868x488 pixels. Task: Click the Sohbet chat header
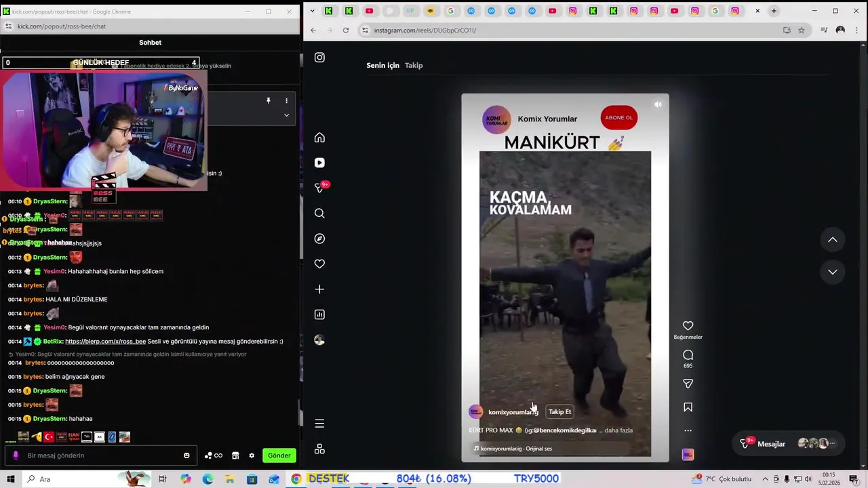pyautogui.click(x=150, y=42)
